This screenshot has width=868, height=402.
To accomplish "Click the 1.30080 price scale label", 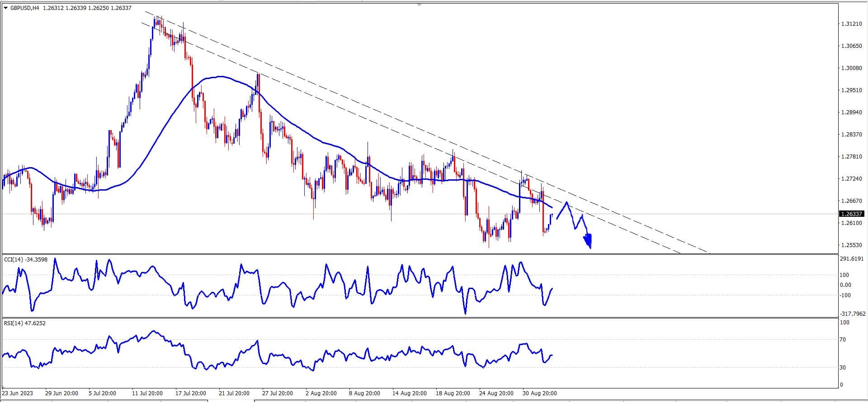I will point(851,68).
